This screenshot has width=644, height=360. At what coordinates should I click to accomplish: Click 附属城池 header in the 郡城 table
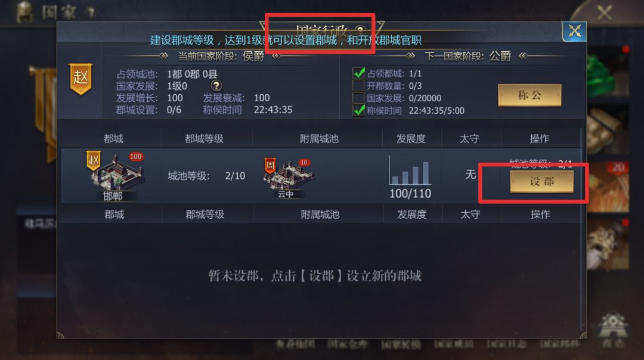tap(320, 215)
